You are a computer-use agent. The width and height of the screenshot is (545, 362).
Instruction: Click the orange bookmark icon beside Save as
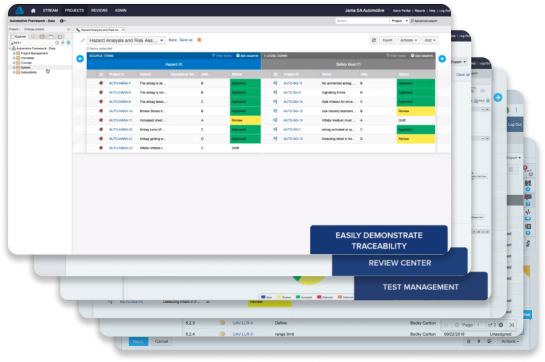pyautogui.click(x=199, y=40)
